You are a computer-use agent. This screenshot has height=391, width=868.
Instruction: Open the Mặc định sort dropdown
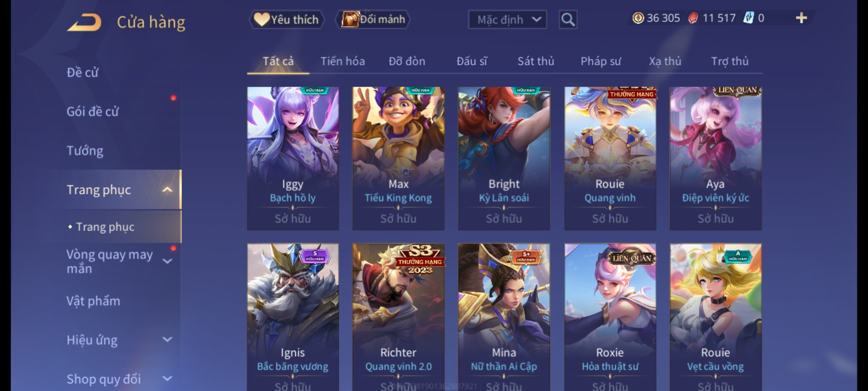pyautogui.click(x=507, y=20)
